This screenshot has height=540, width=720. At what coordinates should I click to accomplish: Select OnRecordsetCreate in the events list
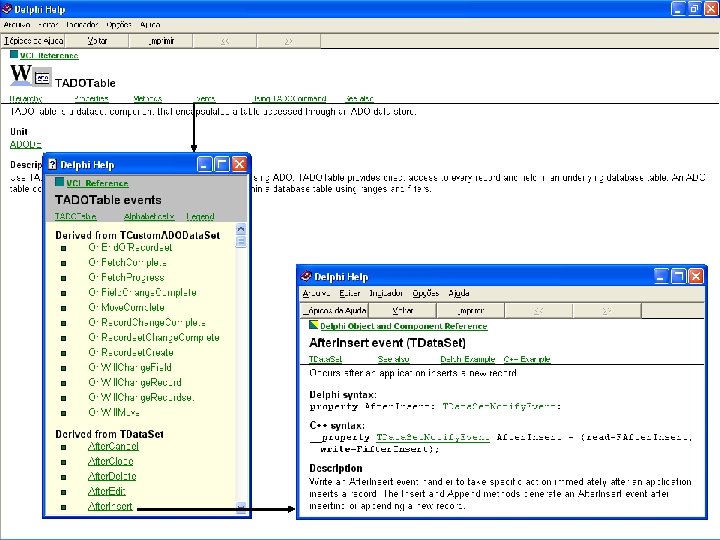[131, 353]
